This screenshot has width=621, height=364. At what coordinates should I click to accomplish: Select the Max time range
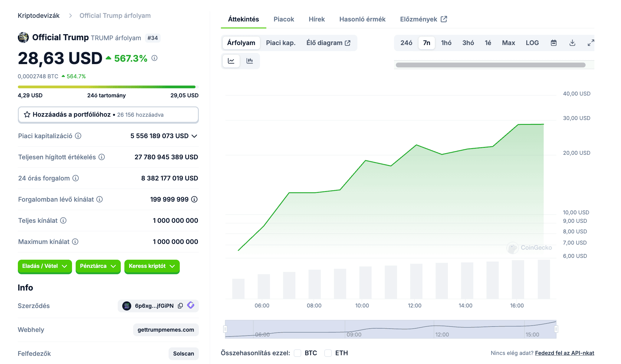(x=508, y=43)
